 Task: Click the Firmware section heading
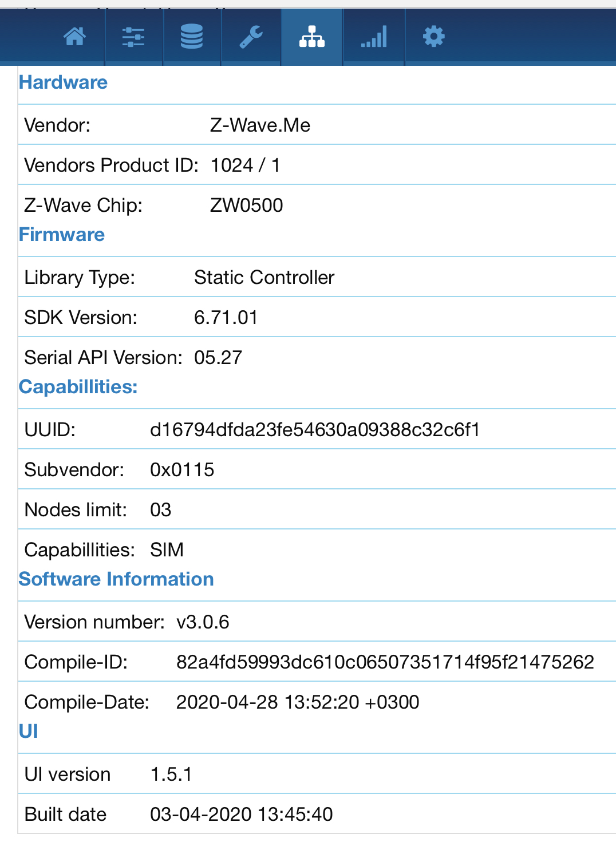click(x=62, y=235)
